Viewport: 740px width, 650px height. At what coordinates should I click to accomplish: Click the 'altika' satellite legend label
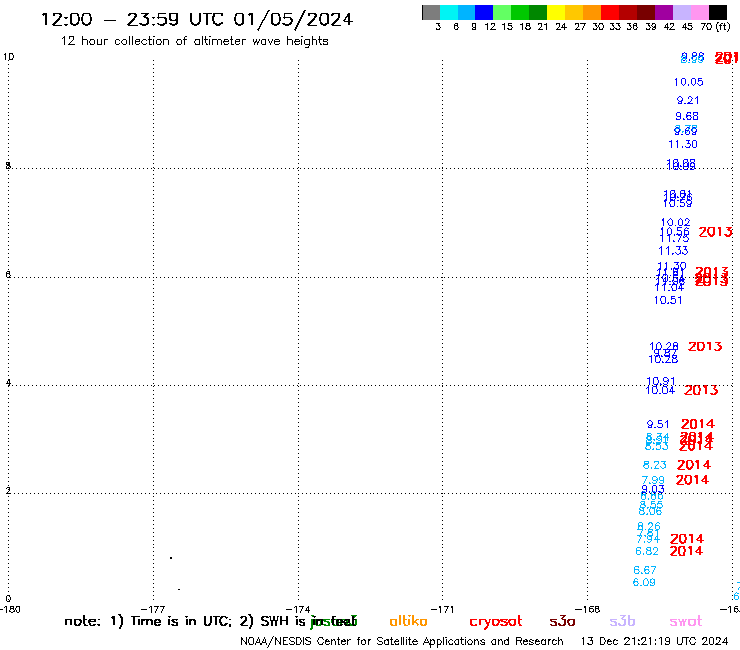click(x=408, y=621)
